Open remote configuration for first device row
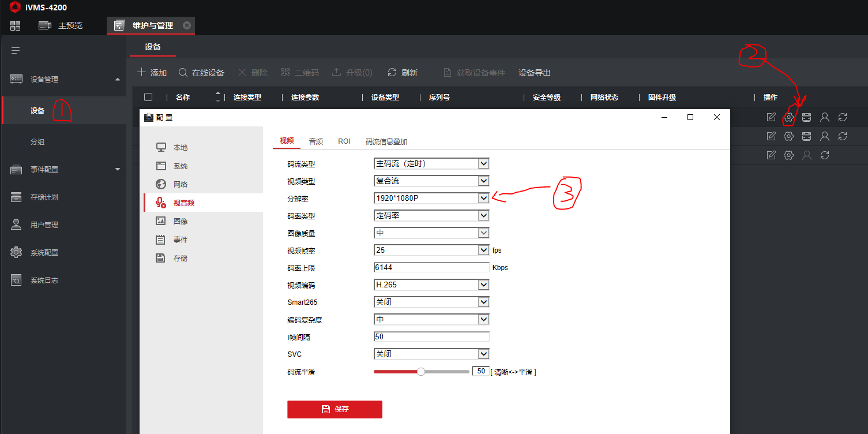This screenshot has width=868, height=434. click(x=788, y=118)
